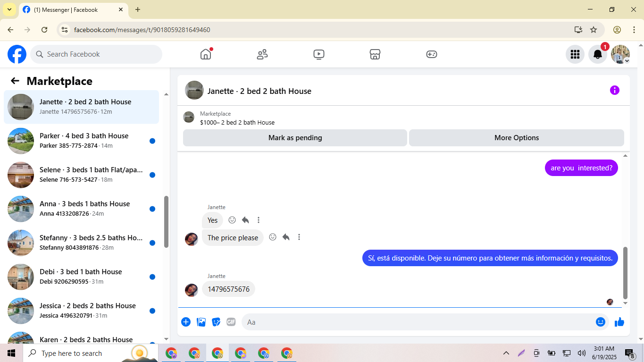This screenshot has height=362, width=644.
Task: Open Chrome profile icon
Action: click(x=617, y=30)
